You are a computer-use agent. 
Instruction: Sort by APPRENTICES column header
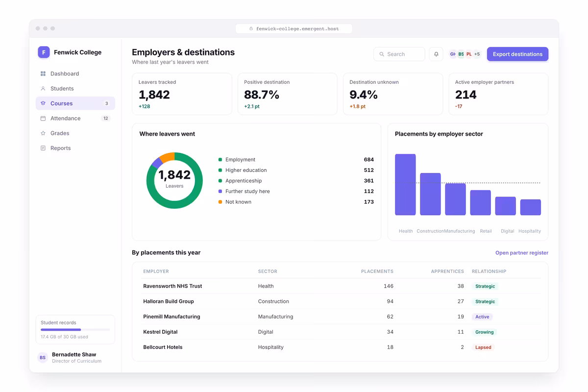447,271
